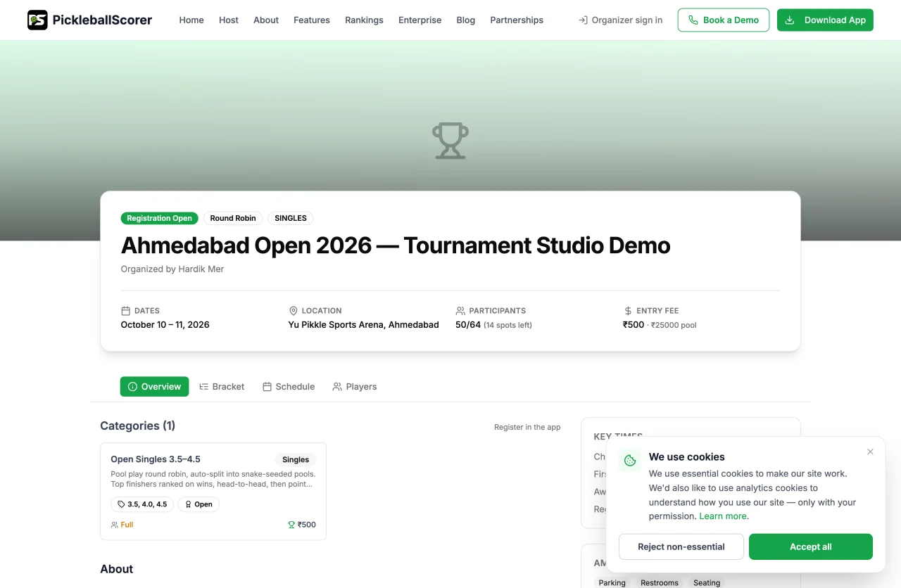Click the map pin icon beside LOCATION

coord(294,311)
